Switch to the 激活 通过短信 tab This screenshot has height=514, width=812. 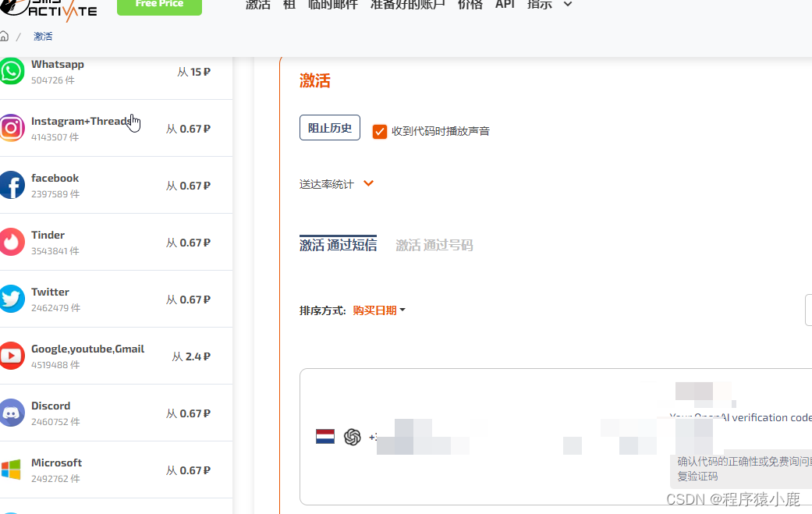coord(339,244)
